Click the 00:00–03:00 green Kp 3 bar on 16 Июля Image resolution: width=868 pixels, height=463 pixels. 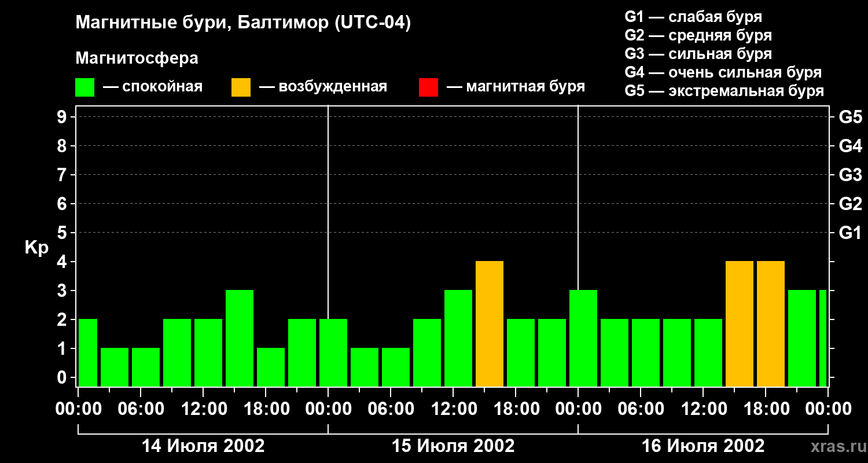(583, 339)
